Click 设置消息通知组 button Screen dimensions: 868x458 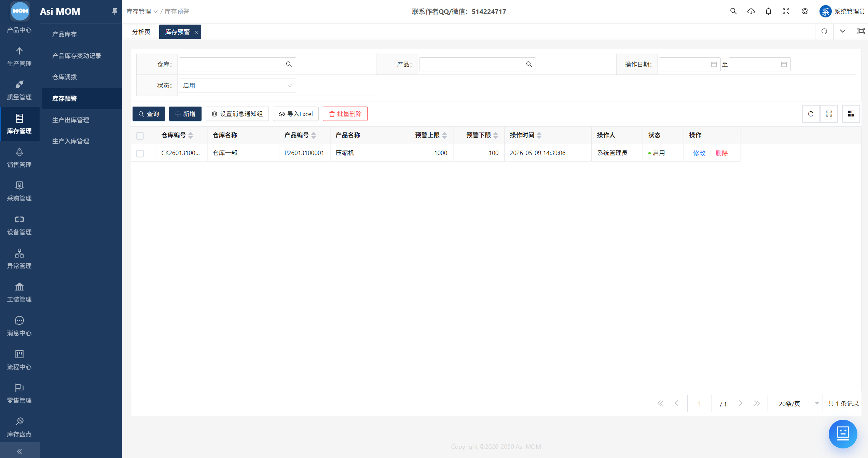[237, 114]
